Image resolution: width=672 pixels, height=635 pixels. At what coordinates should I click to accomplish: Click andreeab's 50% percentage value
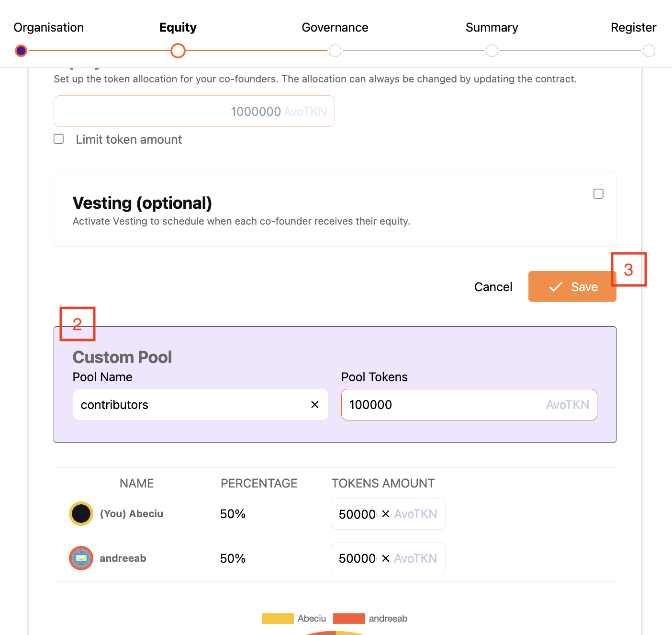point(233,558)
